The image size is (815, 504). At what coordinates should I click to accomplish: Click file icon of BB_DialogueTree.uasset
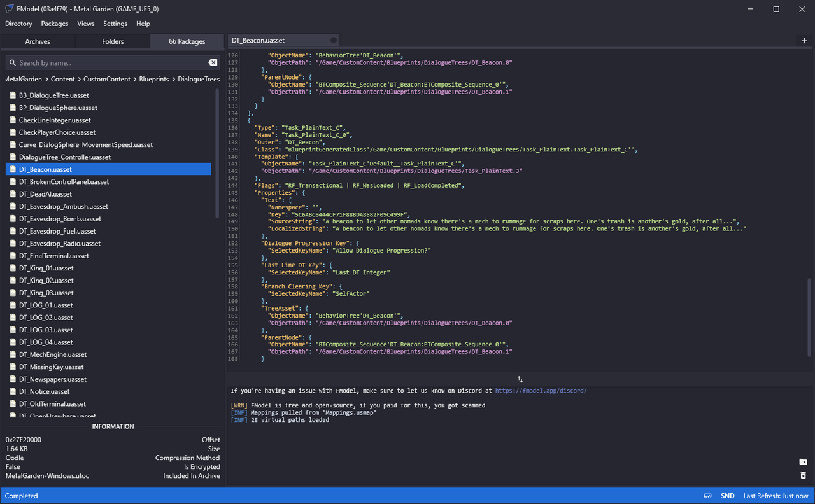[x=12, y=95]
